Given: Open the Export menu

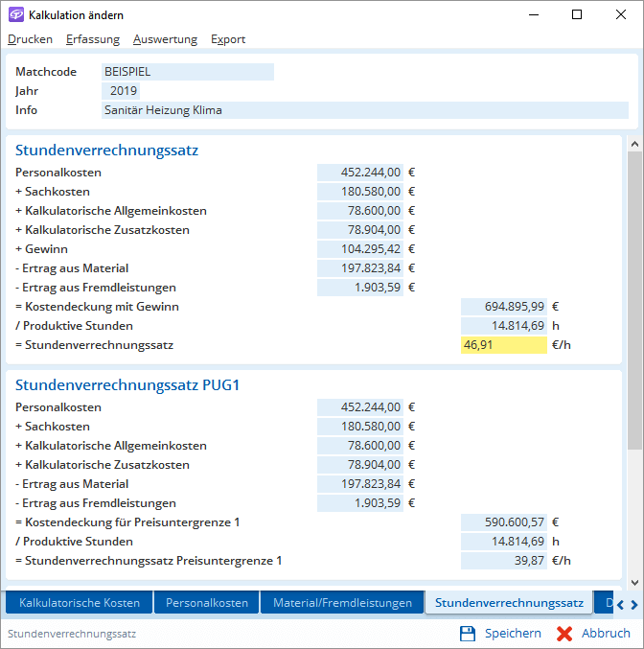Looking at the screenshot, I should [x=228, y=39].
